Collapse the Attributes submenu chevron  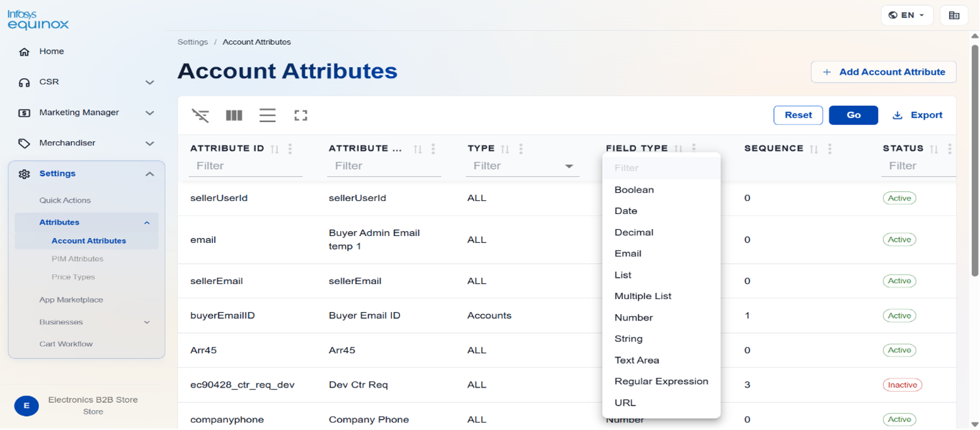[147, 223]
